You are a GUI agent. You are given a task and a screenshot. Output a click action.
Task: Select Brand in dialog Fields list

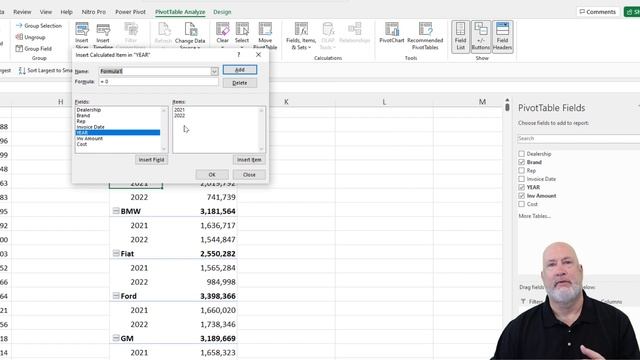83,116
